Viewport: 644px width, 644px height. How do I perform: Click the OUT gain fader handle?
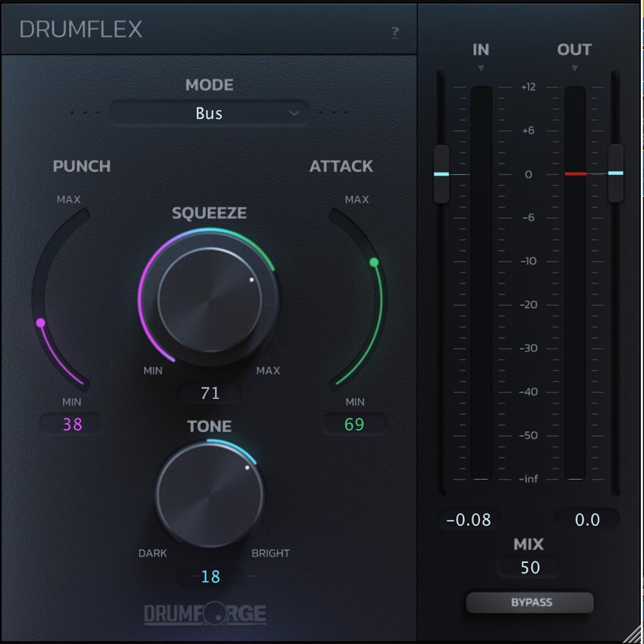[615, 173]
